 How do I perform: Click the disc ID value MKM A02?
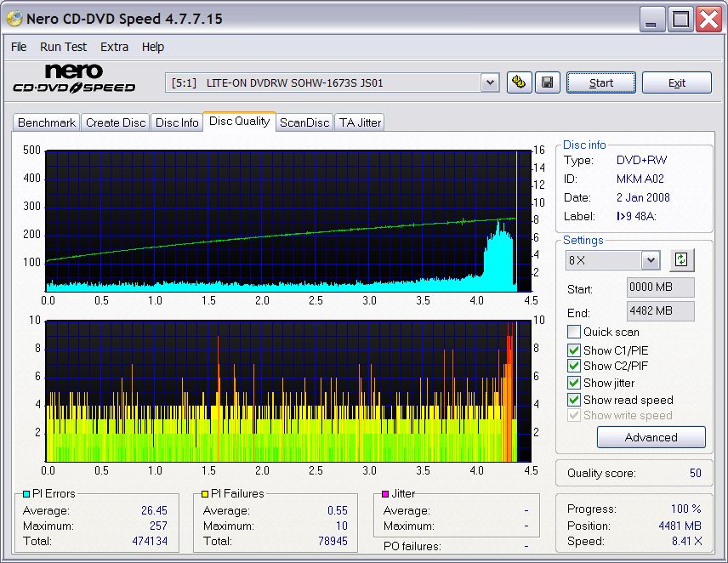[640, 179]
